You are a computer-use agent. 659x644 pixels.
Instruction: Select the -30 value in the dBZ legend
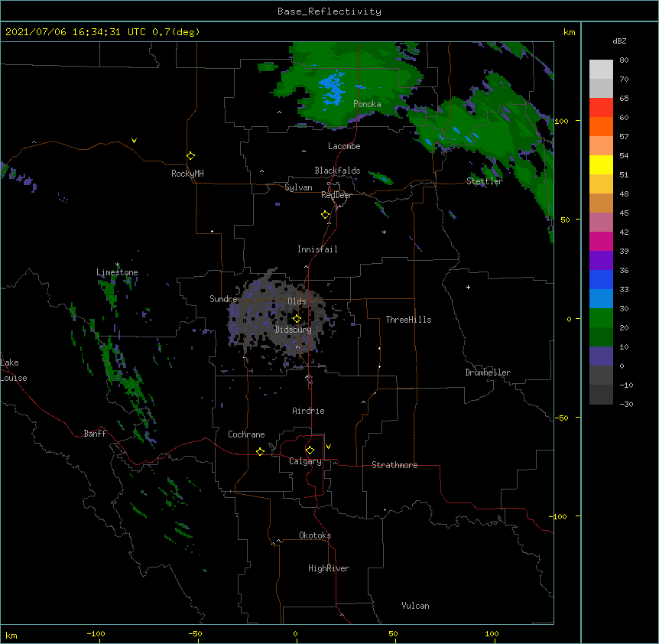click(626, 405)
